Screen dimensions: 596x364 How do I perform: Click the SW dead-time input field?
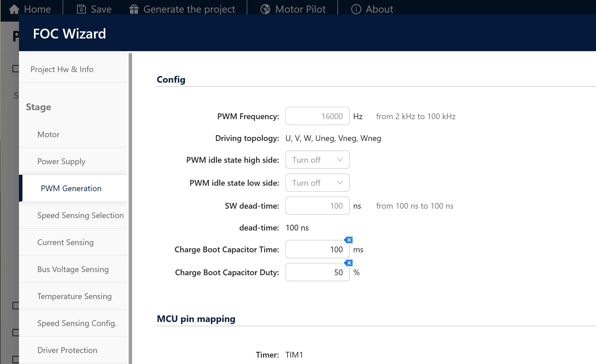[317, 206]
